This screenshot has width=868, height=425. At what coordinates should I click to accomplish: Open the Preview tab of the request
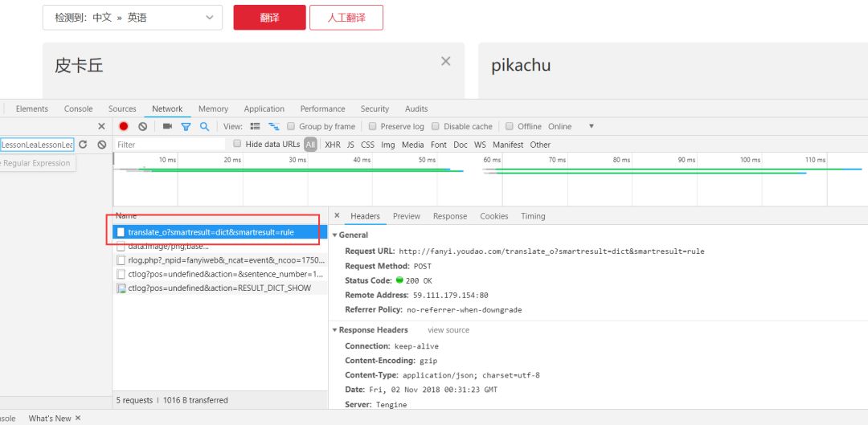pos(406,216)
